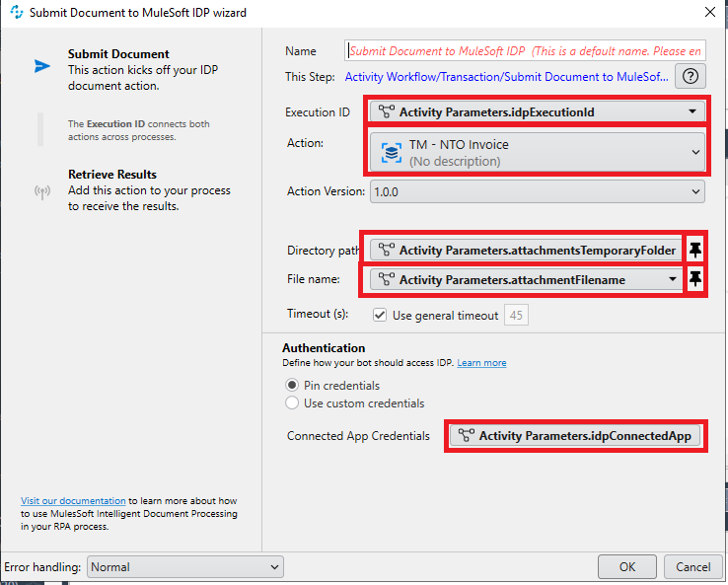This screenshot has width=728, height=585.
Task: Click the Name input field
Action: [x=525, y=50]
